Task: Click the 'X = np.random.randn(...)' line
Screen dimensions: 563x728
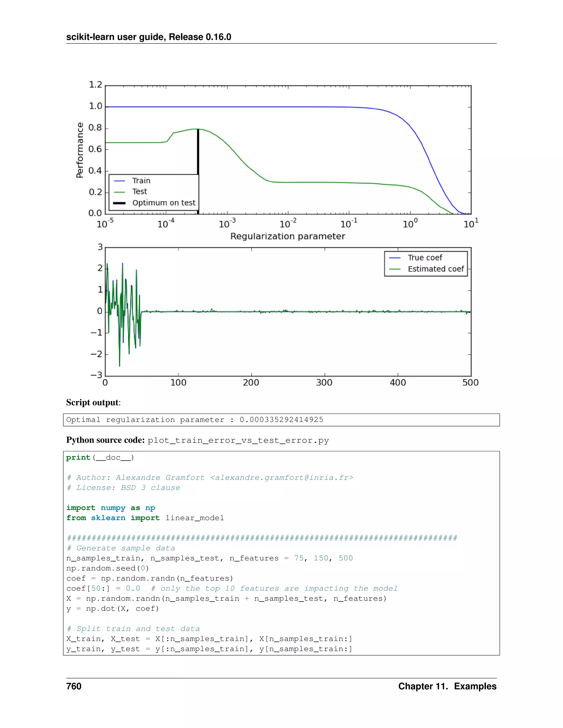Action: pos(227,599)
